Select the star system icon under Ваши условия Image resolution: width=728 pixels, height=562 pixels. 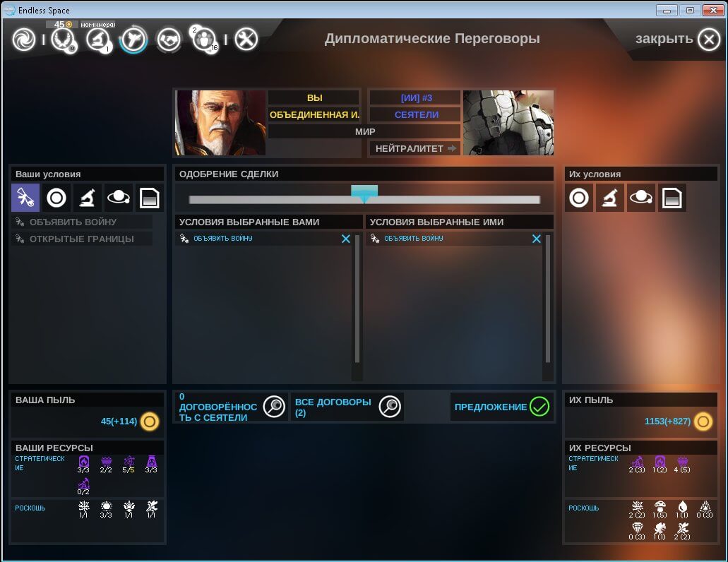[x=118, y=198]
